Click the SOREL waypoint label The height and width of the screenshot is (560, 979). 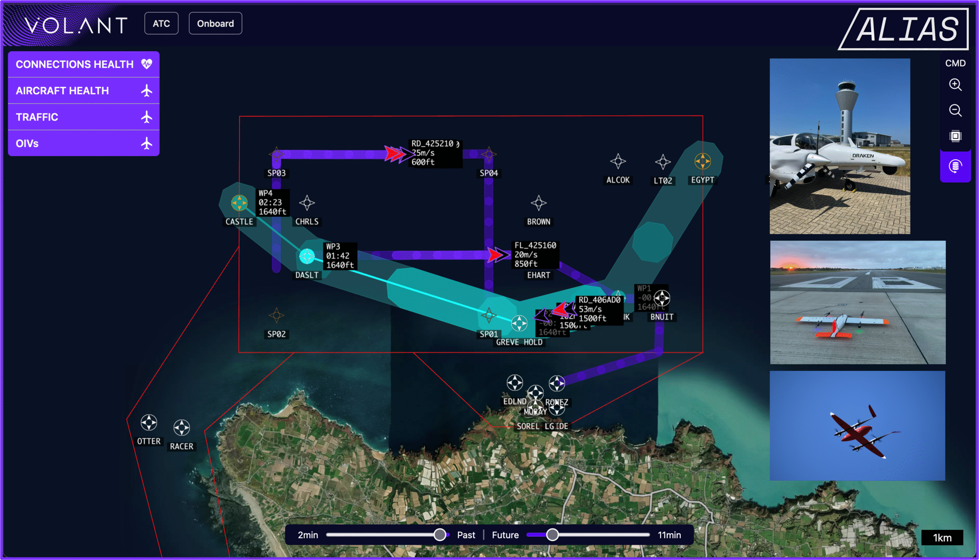click(528, 426)
